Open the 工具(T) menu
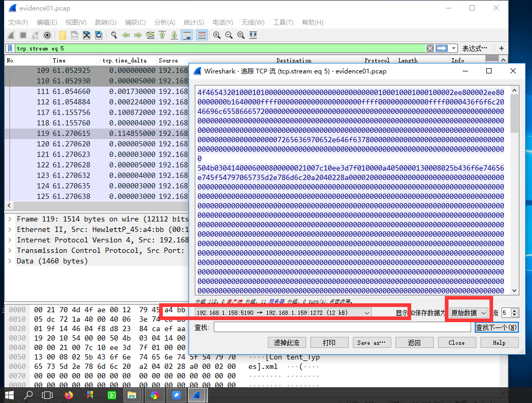This screenshot has height=403, width=532. coord(283,23)
